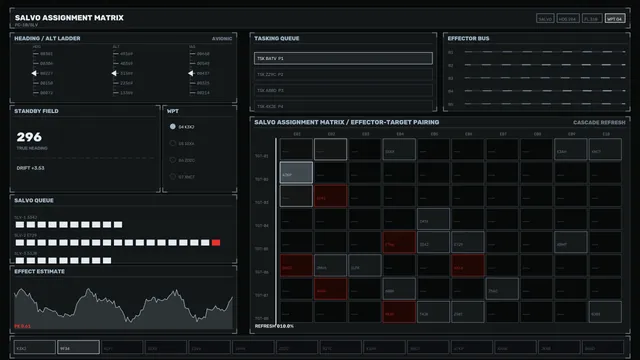Select the red TGT-05 / E04 cell
The height and width of the screenshot is (360, 640).
[399, 242]
